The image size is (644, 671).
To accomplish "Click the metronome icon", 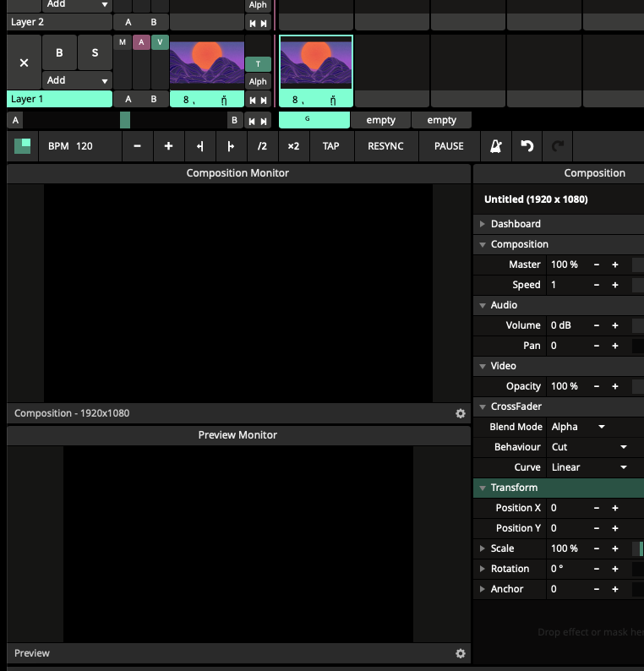I will 495,146.
